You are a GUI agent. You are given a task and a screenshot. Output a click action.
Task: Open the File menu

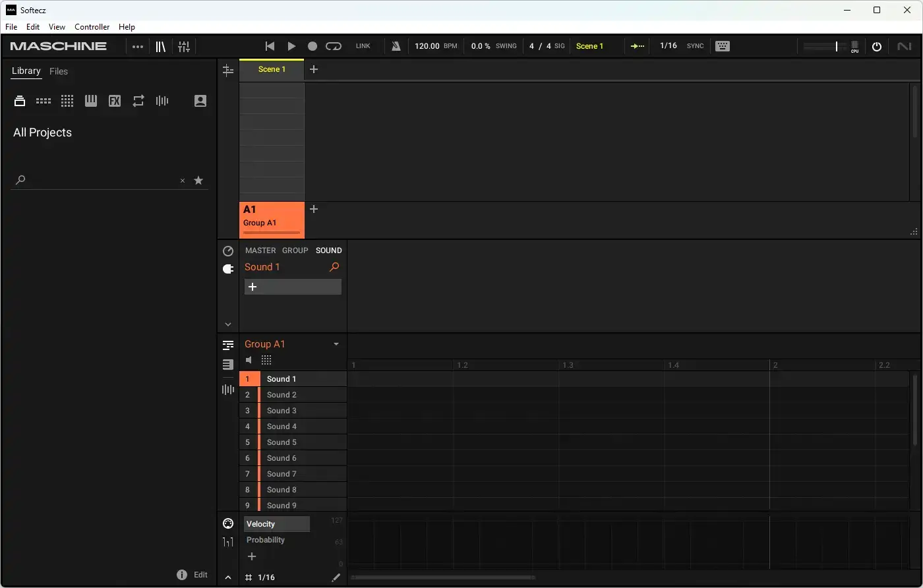coord(11,27)
